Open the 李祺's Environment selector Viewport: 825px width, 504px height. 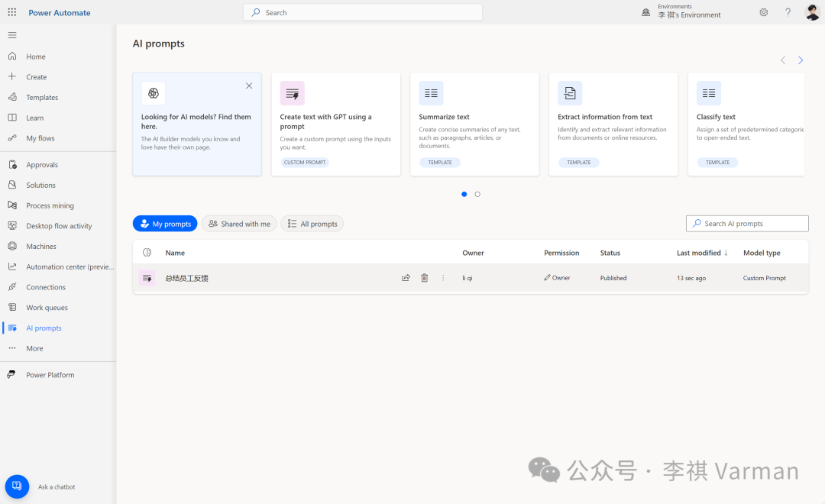pos(689,15)
